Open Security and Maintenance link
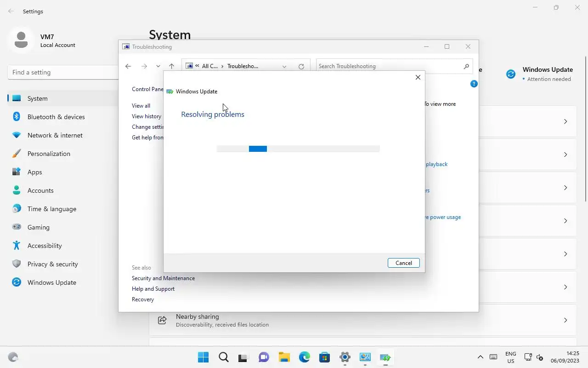Screen dimensions: 588x368 [x=163, y=278]
